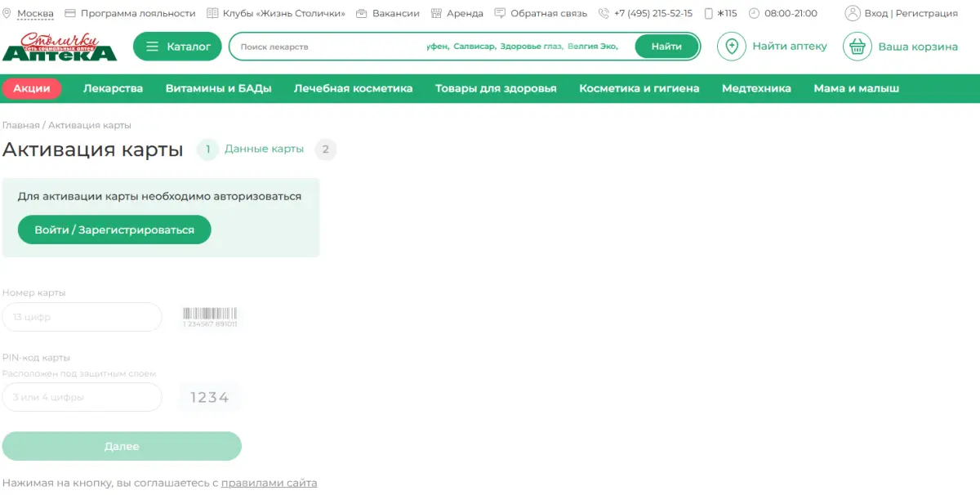Click the Столички Аптека logo

click(x=60, y=47)
